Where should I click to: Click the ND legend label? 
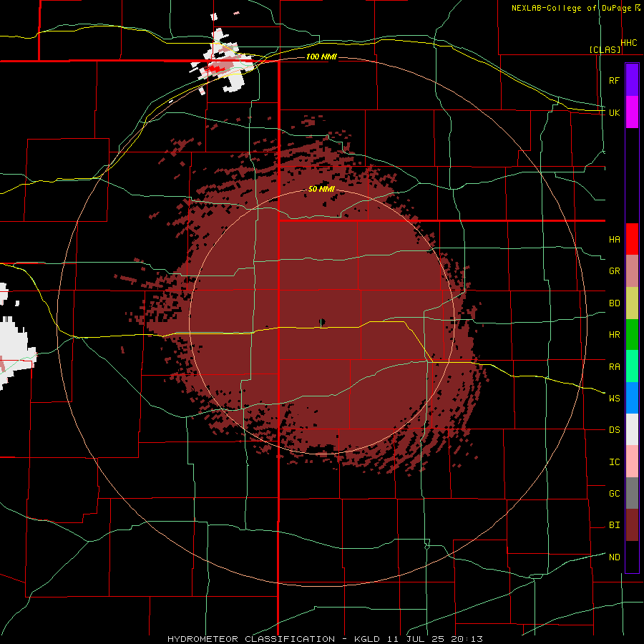tap(614, 557)
